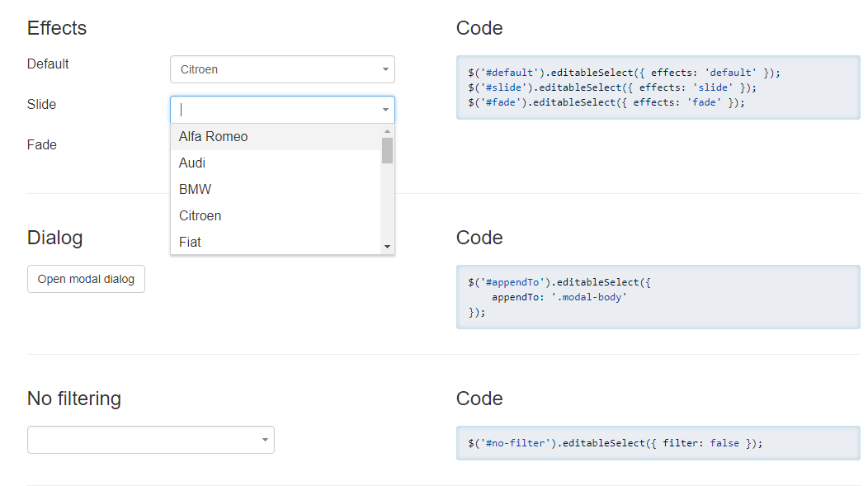868x486 pixels.
Task: Click the dropdown list's scroll down arrow
Action: coord(387,247)
